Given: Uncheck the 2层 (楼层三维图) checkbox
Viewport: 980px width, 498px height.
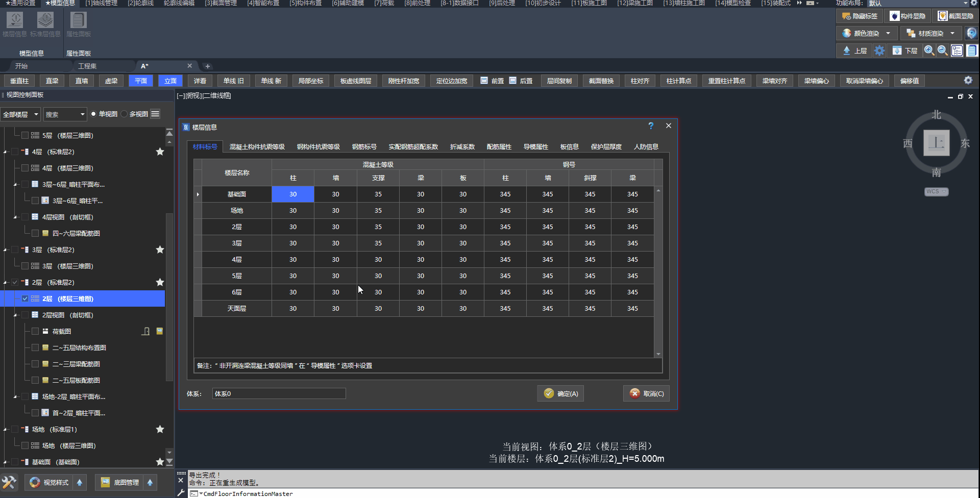Looking at the screenshot, I should (25, 298).
